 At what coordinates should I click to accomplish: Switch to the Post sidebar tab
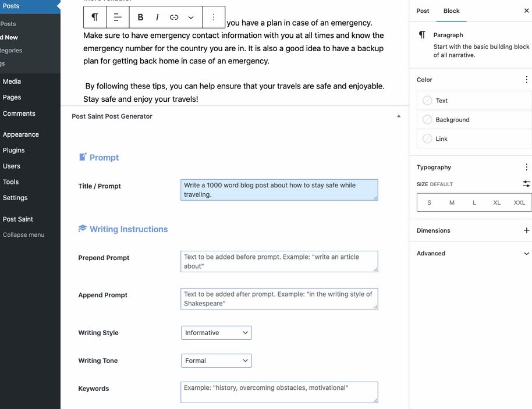click(423, 10)
